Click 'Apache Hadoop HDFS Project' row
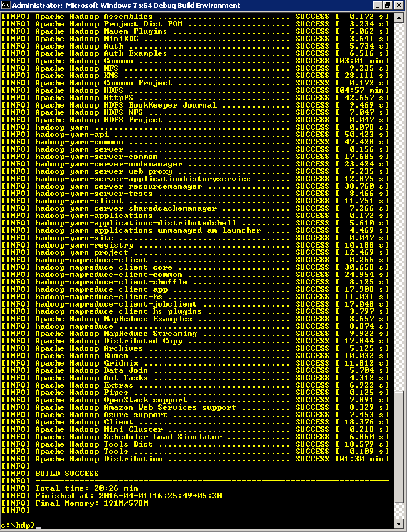This screenshot has height=532, width=407. (x=195, y=120)
